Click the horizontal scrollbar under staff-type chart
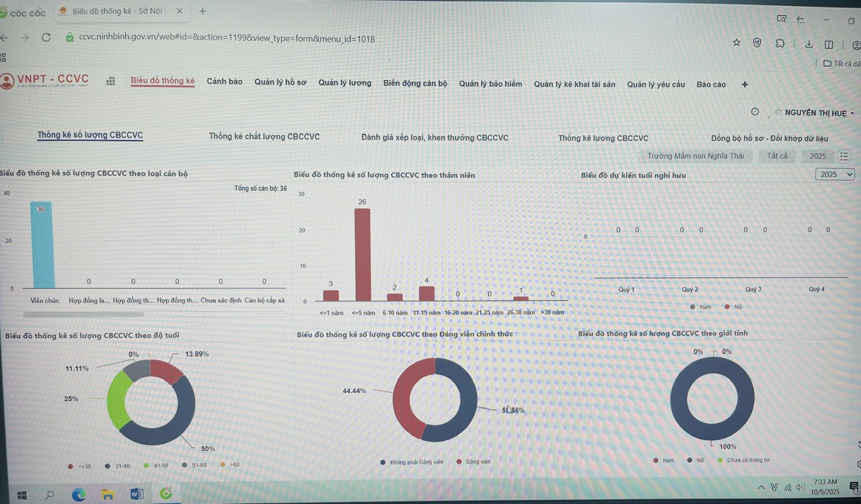 (83, 314)
